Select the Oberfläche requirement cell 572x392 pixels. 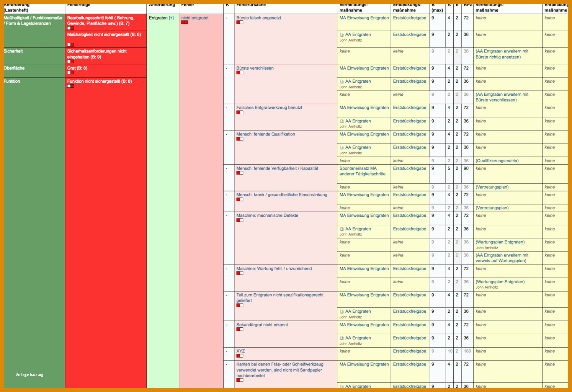(34, 71)
